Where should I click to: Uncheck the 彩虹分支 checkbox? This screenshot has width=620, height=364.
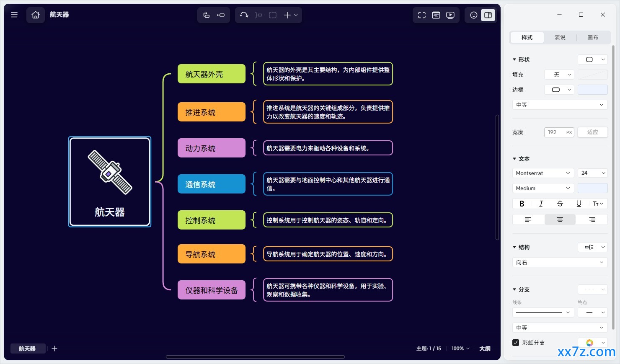click(x=516, y=343)
